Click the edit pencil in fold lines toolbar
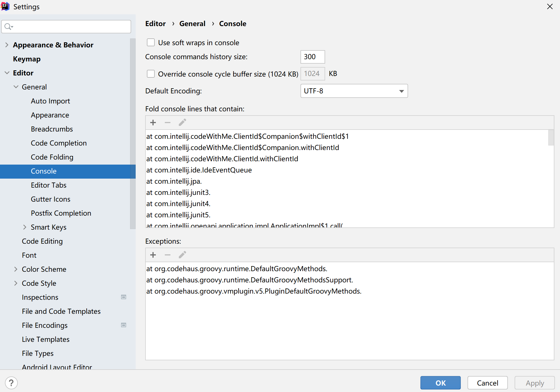This screenshot has height=392, width=560. pos(182,123)
